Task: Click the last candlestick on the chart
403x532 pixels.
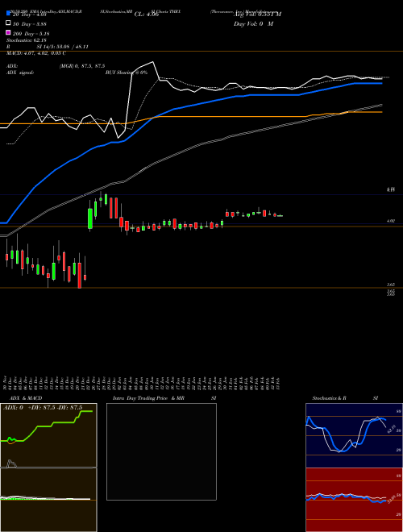Action: point(280,215)
